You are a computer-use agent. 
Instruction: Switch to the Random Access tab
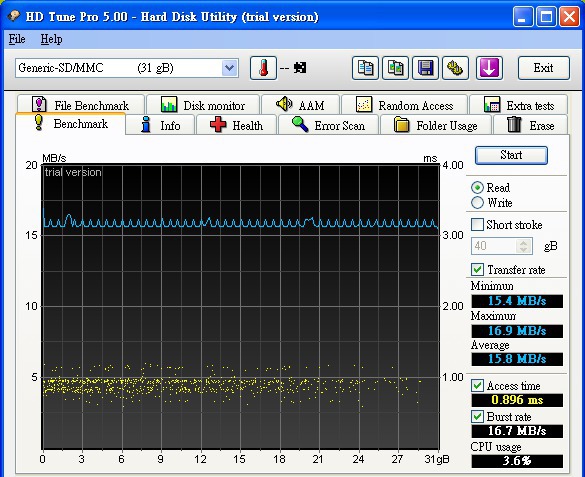pos(404,105)
